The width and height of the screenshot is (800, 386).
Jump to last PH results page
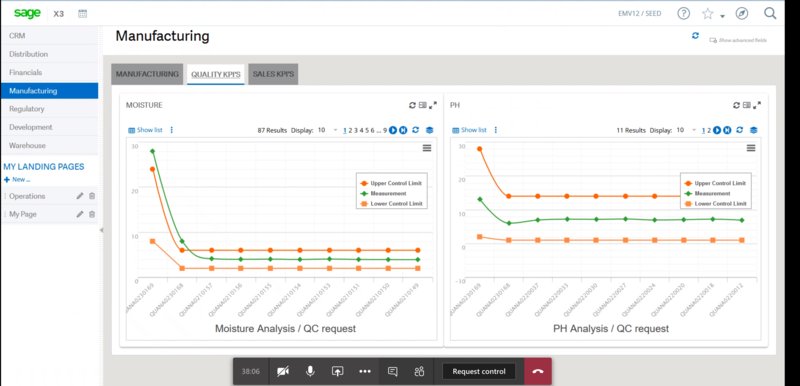pyautogui.click(x=727, y=130)
